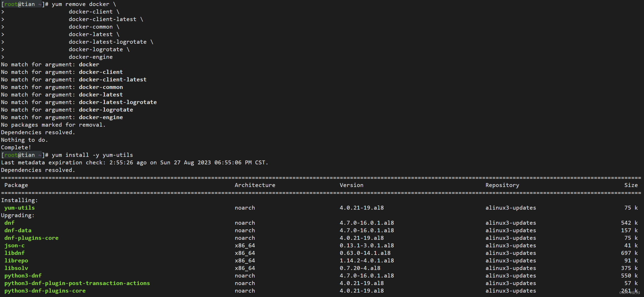Select 'No match for argument: docker-common'
The image size is (644, 297).
pyautogui.click(x=62, y=87)
